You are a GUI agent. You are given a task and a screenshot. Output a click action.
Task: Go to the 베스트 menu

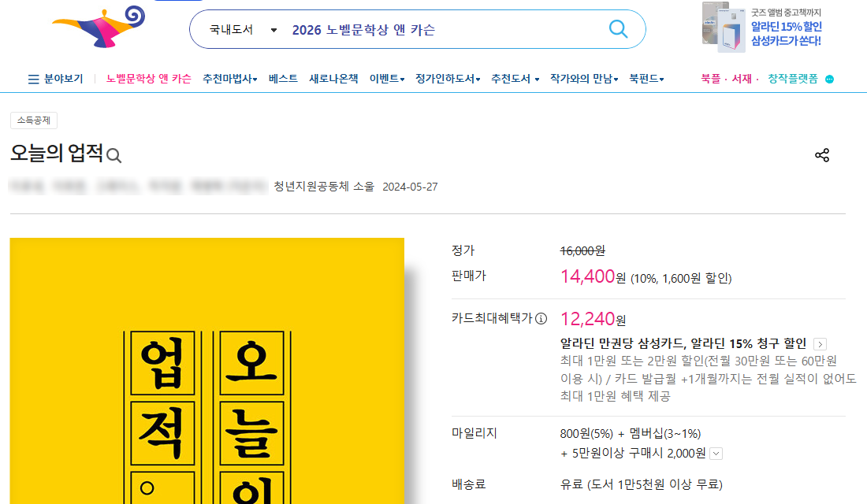(x=283, y=79)
